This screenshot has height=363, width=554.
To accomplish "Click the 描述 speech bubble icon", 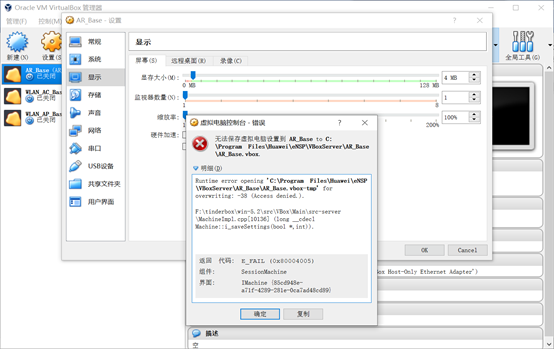I will pos(196,333).
